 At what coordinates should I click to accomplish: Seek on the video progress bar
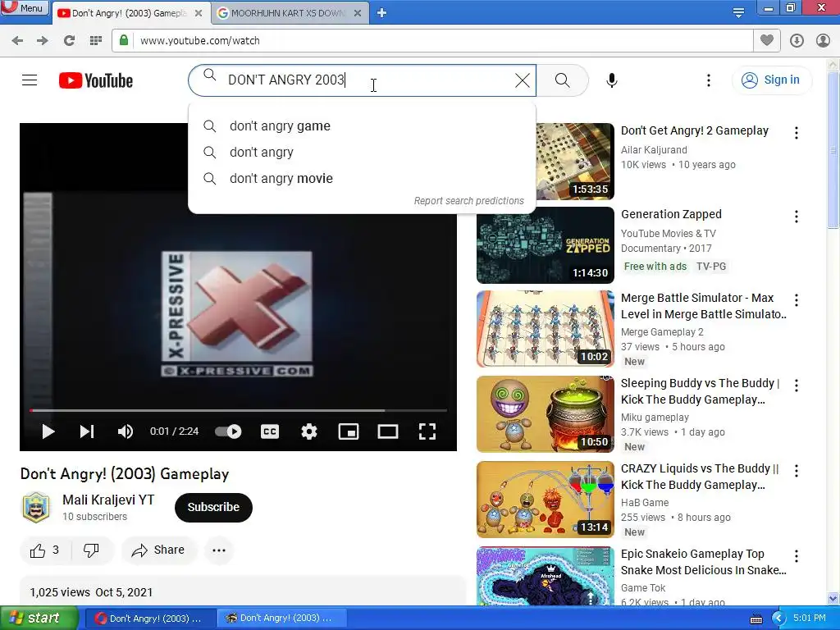point(239,410)
